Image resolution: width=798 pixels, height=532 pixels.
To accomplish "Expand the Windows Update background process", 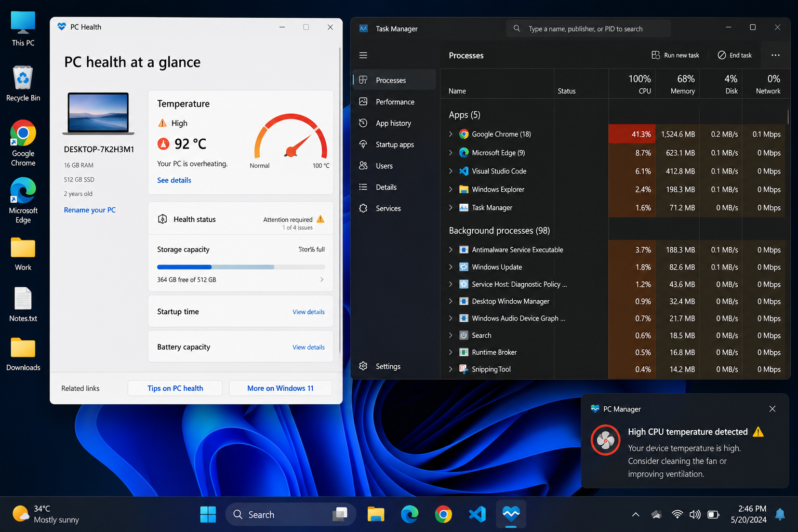I will tap(450, 267).
